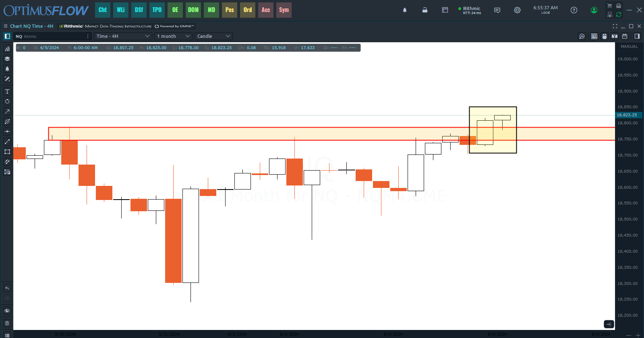Open the Pos positions panel button
Image resolution: width=644 pixels, height=338 pixels.
click(230, 10)
